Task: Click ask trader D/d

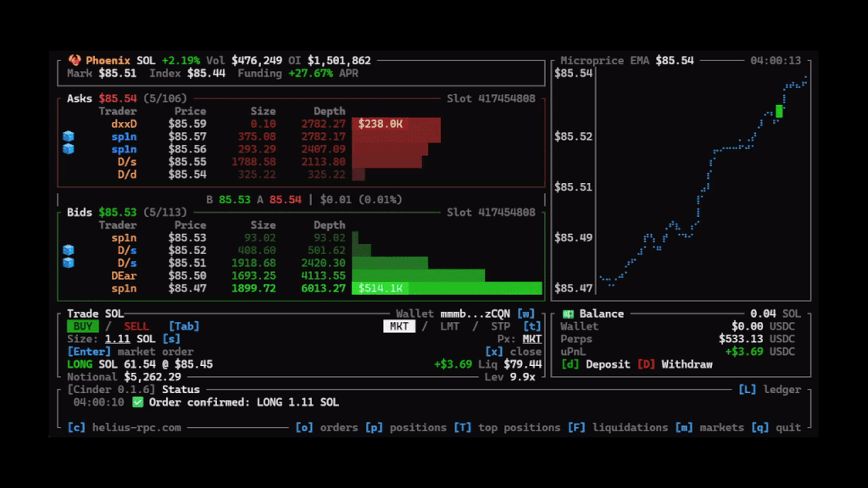Action: (x=127, y=175)
